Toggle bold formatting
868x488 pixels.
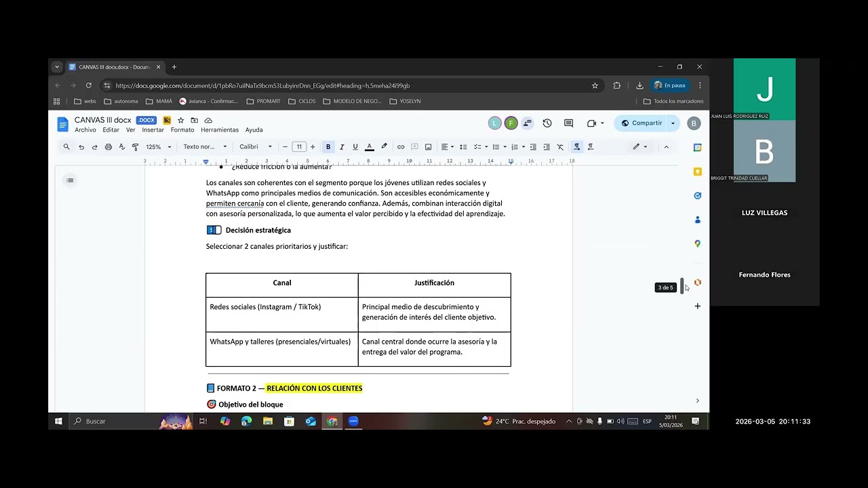[x=328, y=147]
